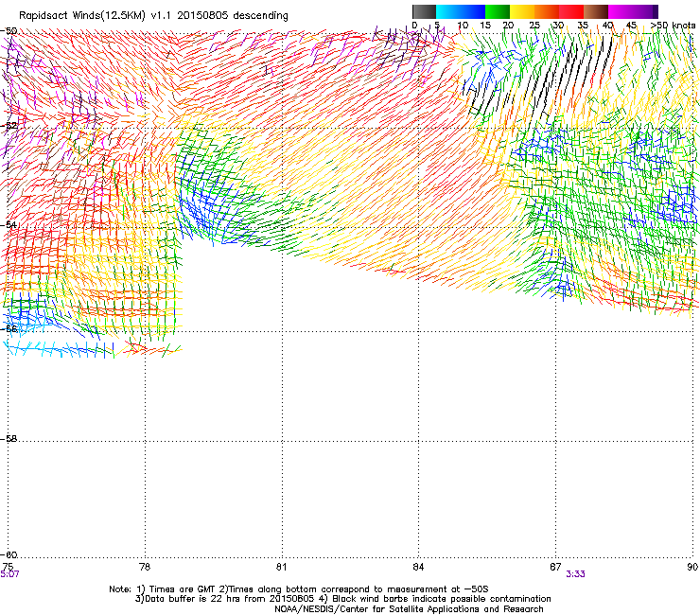The width and height of the screenshot is (700, 615).
Task: Click the "-56" latitude axis label
Action: [x=9, y=328]
